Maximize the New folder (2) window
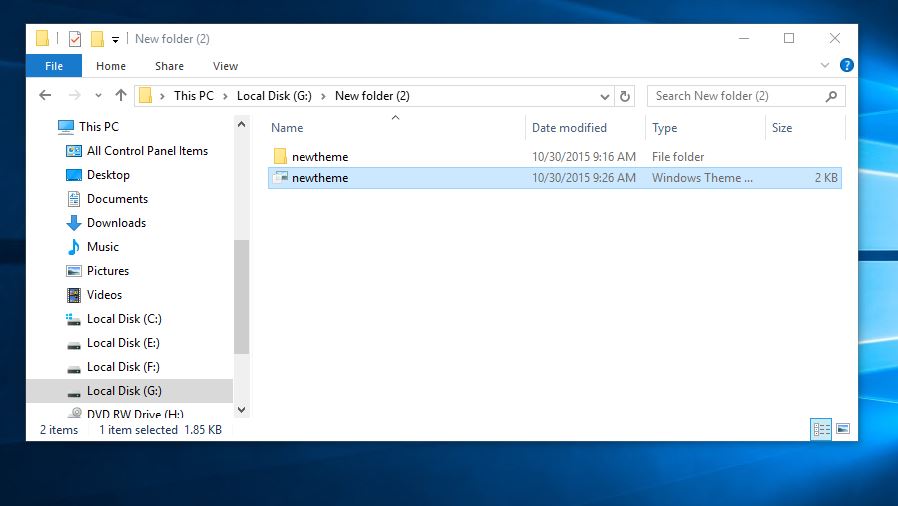The width and height of the screenshot is (898, 506). tap(789, 38)
